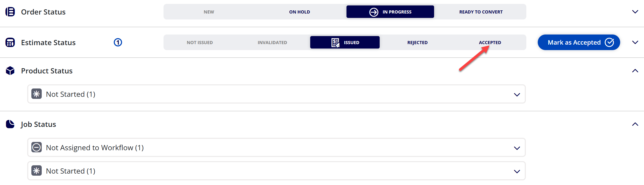This screenshot has height=185, width=644.
Task: Set order status to New
Action: coord(209,12)
